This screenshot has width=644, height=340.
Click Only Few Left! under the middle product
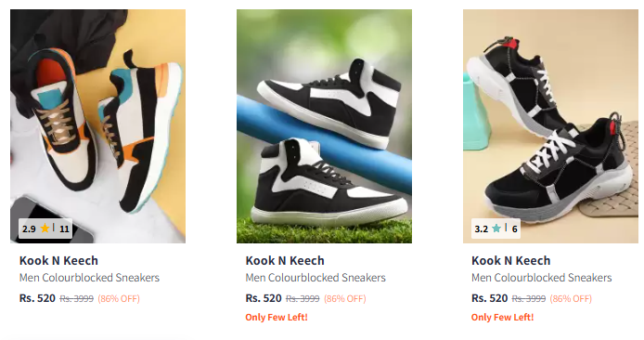pyautogui.click(x=277, y=318)
